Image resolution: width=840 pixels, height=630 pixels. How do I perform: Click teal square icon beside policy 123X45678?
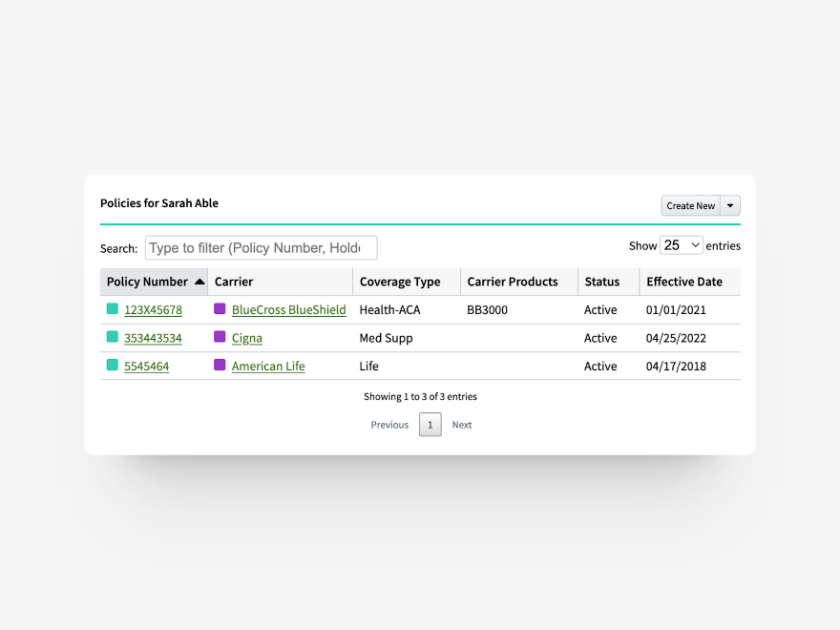(113, 309)
